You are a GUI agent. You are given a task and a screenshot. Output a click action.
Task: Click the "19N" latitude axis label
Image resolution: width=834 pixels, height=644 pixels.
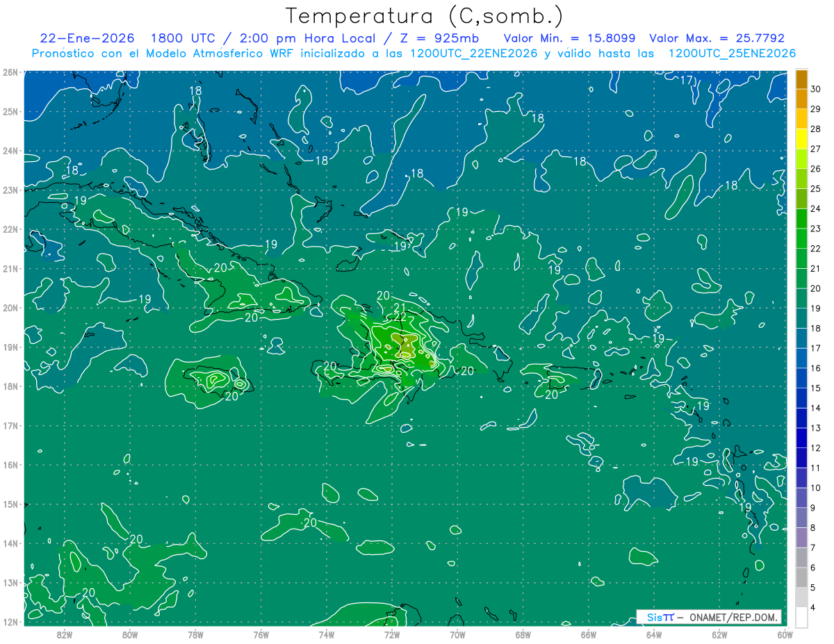click(10, 347)
